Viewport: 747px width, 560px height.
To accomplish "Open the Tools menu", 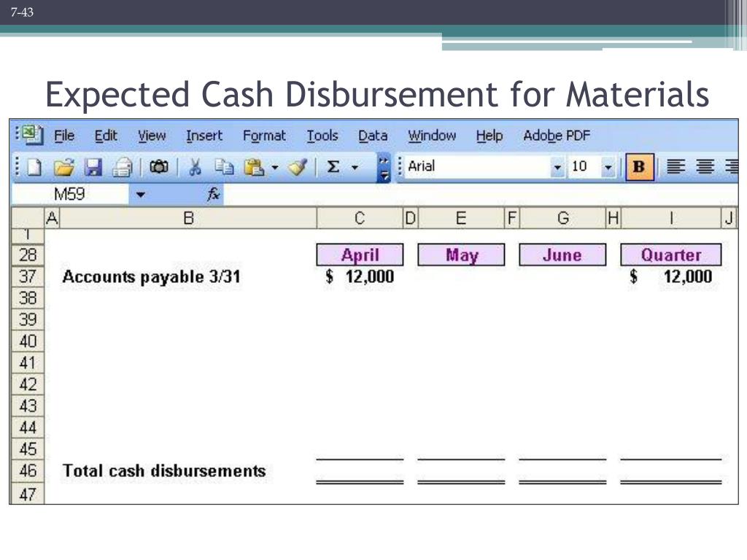I will point(322,136).
